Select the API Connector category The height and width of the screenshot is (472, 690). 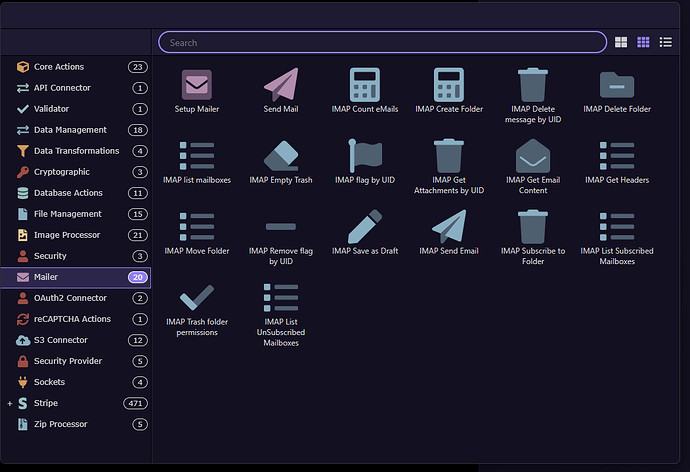[x=76, y=88]
